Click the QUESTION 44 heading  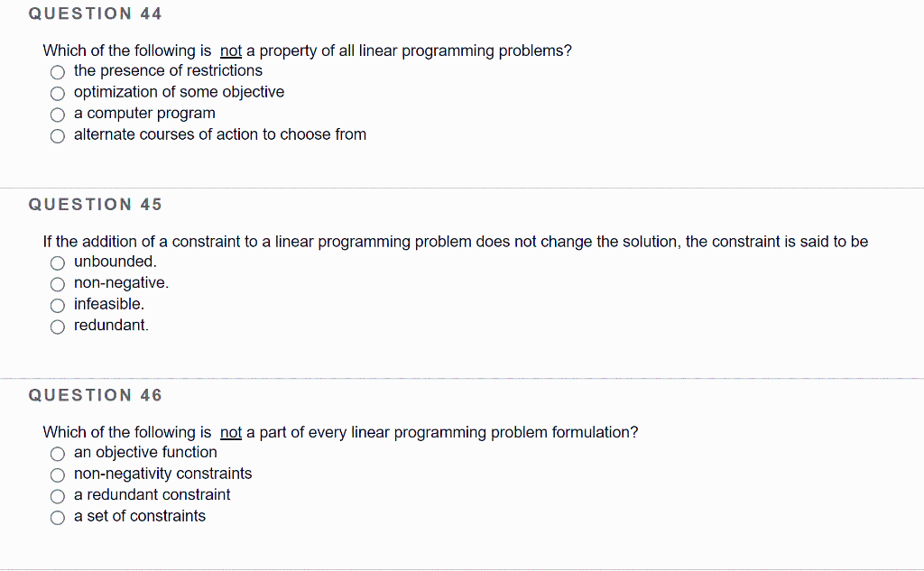(x=95, y=14)
